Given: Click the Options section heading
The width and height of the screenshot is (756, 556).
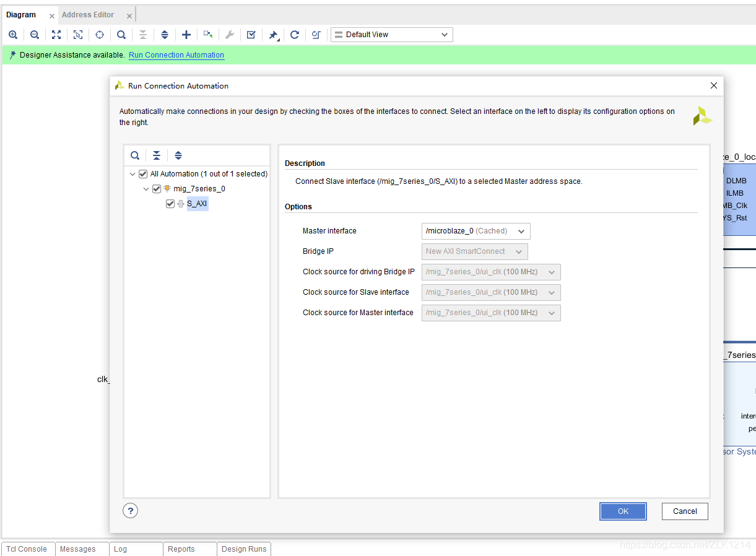Looking at the screenshot, I should [x=298, y=207].
